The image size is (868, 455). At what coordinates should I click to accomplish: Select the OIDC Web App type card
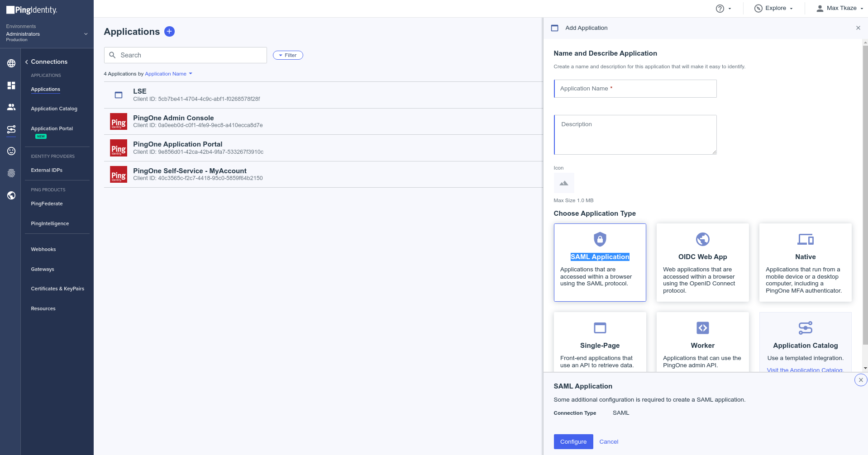point(702,262)
